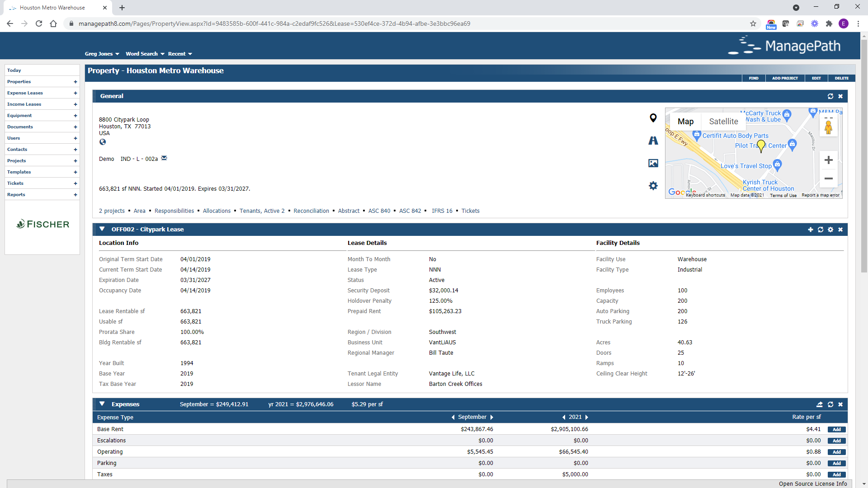Collapse the Expenses section triangle
The width and height of the screenshot is (868, 488).
[102, 404]
